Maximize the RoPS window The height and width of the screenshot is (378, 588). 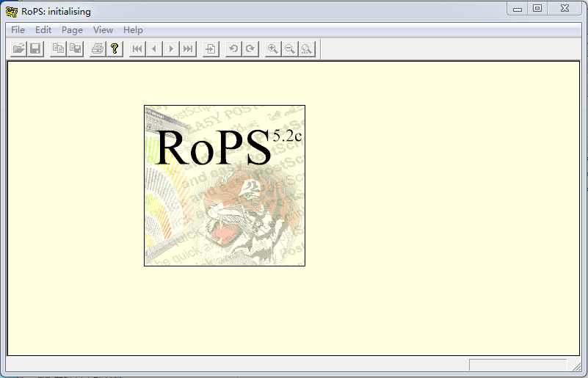point(537,8)
